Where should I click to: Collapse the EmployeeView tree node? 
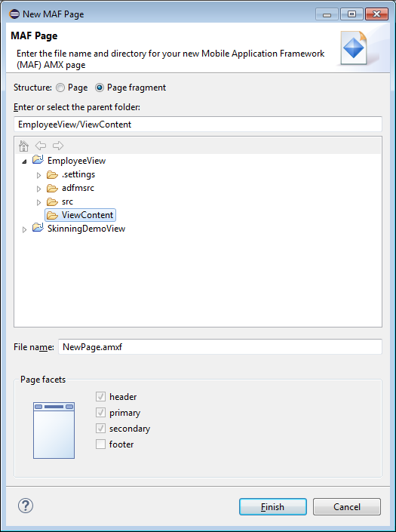pyautogui.click(x=24, y=161)
